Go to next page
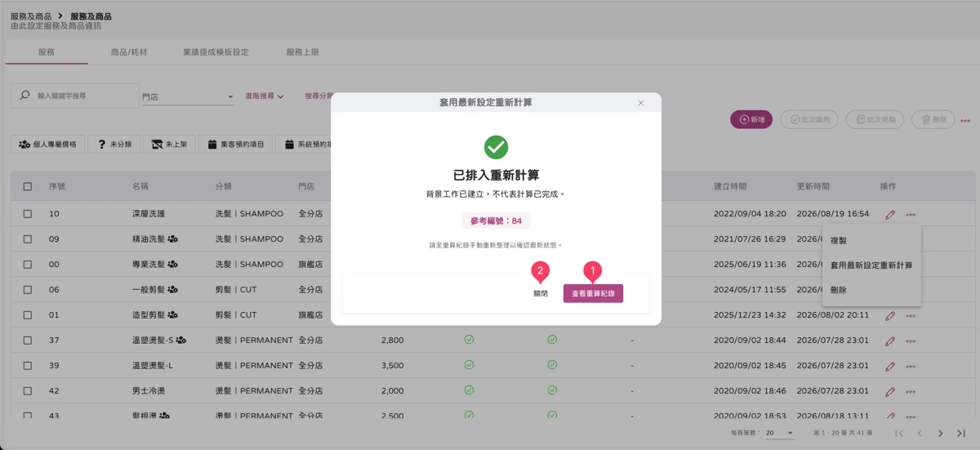This screenshot has width=980, height=450. [941, 433]
